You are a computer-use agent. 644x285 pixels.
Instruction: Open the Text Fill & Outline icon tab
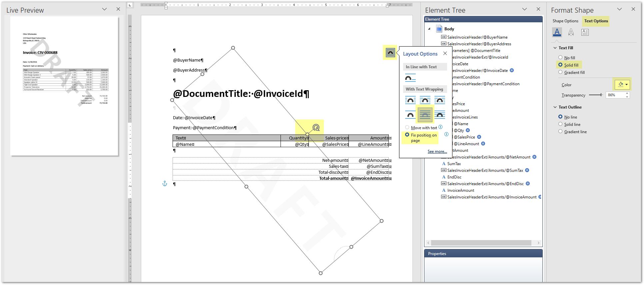[557, 32]
